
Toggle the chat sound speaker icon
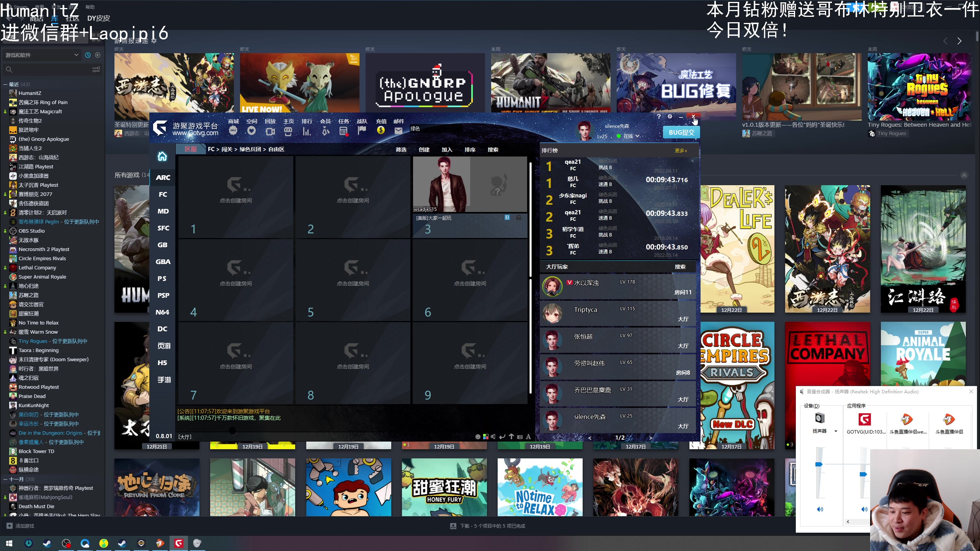click(x=493, y=437)
